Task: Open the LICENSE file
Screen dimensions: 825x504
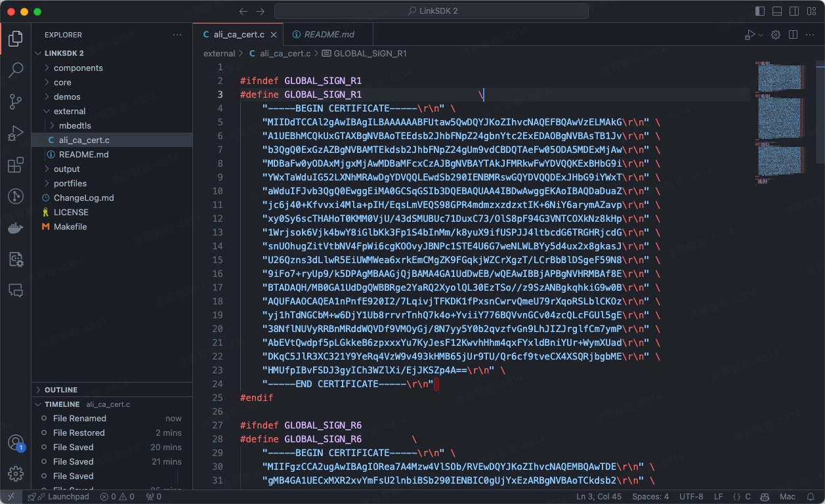Action: pos(112,213)
